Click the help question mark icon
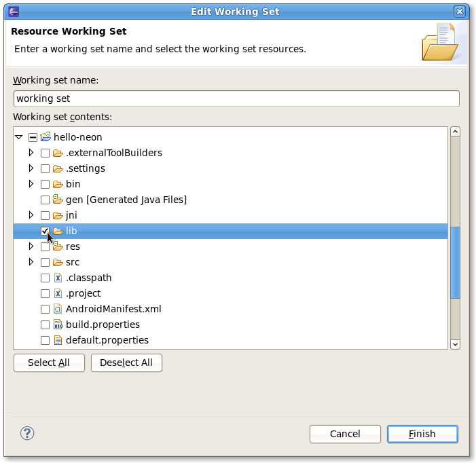The image size is (476, 463). coord(27,433)
